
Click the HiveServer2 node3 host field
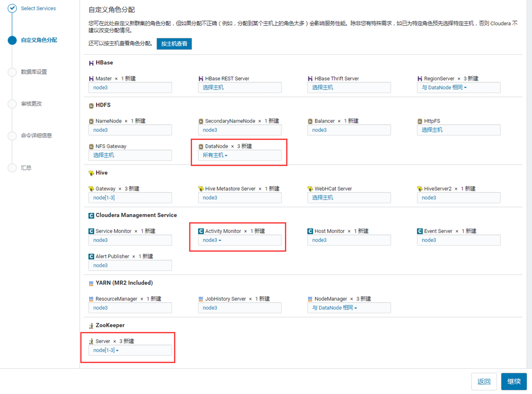click(458, 198)
